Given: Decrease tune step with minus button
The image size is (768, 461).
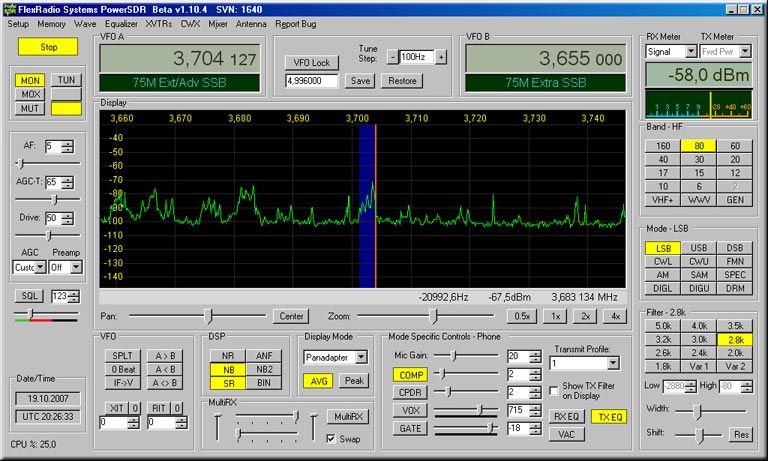Looking at the screenshot, I should pos(392,57).
